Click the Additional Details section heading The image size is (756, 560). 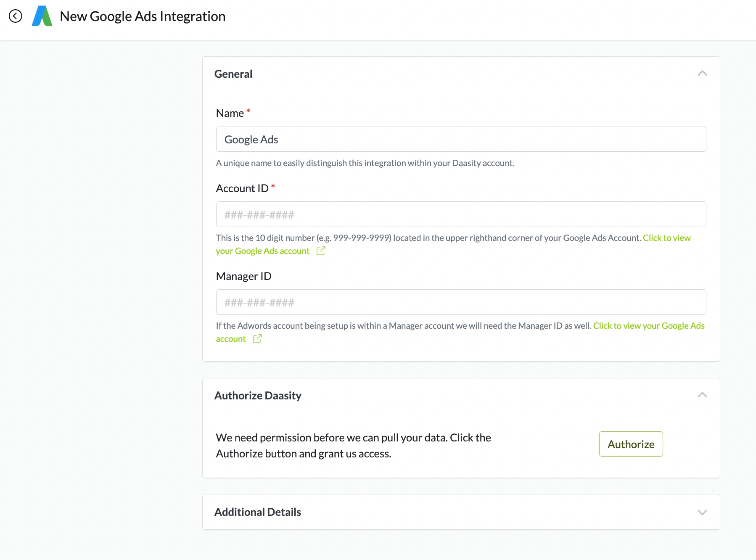[258, 512]
